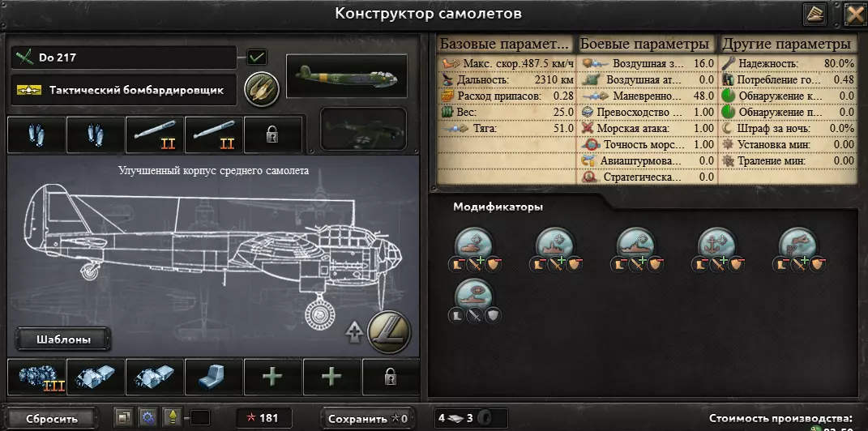Click the upgrade arrow icon on blueprint

(x=354, y=331)
